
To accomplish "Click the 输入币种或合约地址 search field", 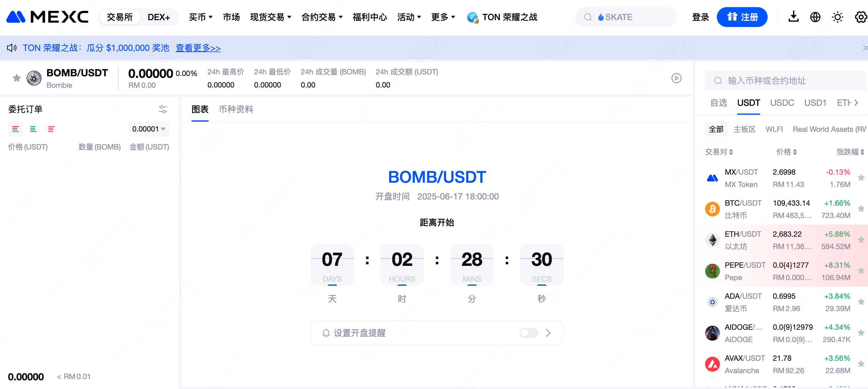I will click(x=785, y=81).
